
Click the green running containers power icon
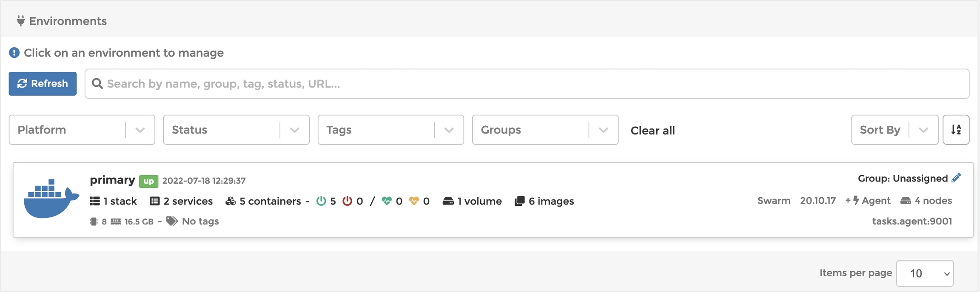[321, 201]
